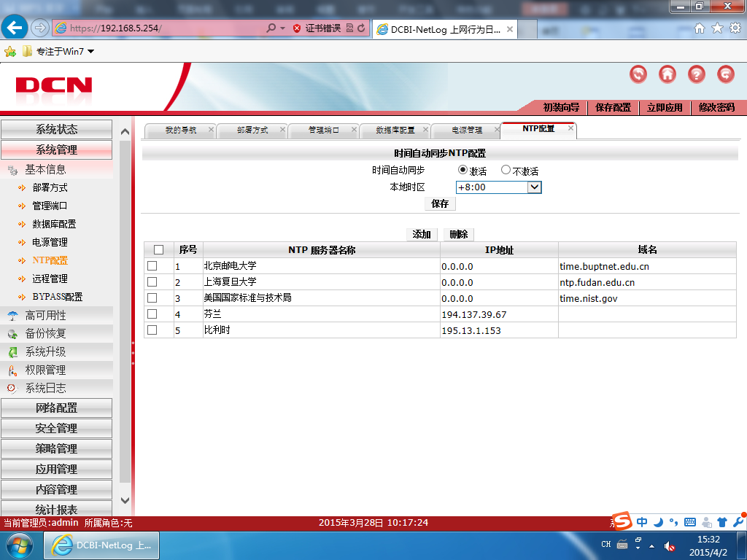The height and width of the screenshot is (560, 747).
Task: Switch to the 部署方式 tab
Action: point(252,130)
